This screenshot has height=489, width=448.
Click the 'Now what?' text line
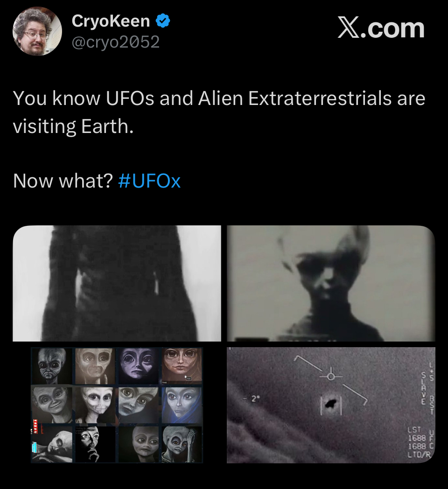pyautogui.click(x=63, y=181)
